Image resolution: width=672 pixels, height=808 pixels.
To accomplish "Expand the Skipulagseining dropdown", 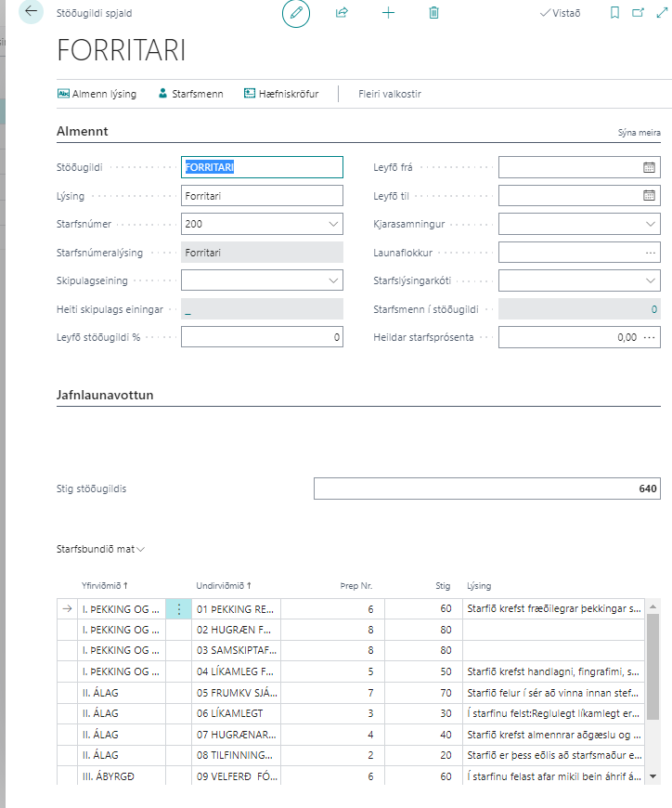I will tap(333, 280).
